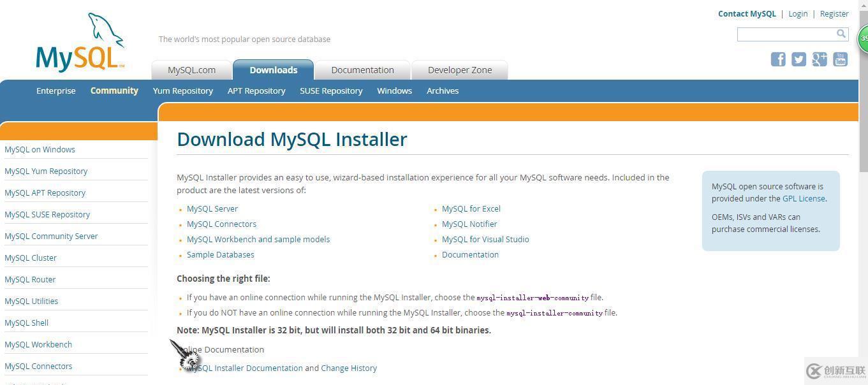This screenshot has width=868, height=385.
Task: Click the MySQL for Visual Studio link
Action: (485, 239)
